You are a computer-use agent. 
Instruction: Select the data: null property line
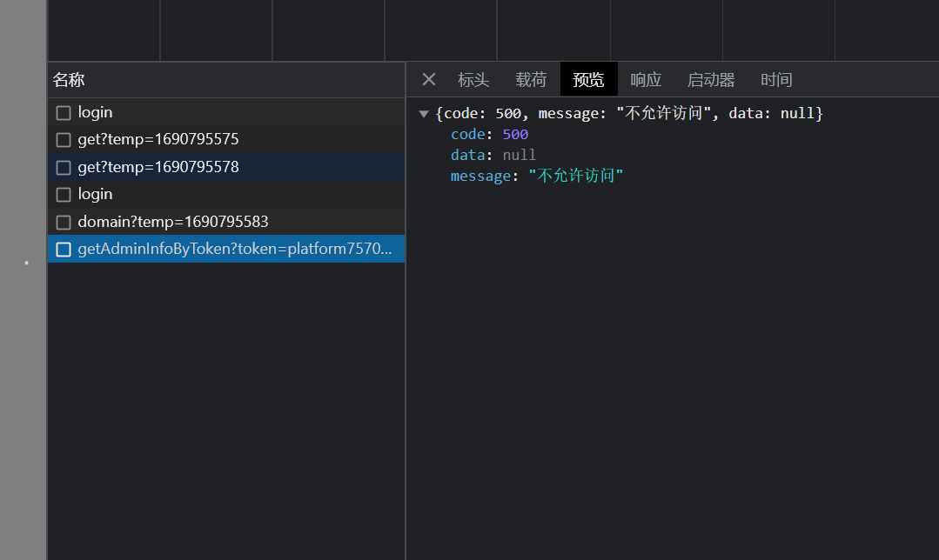[x=493, y=155]
